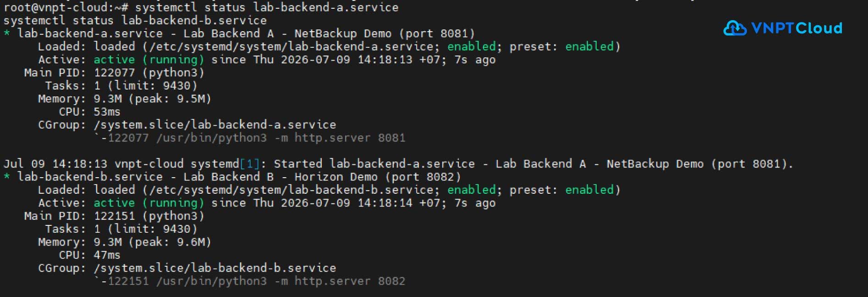Click the 'CPU: 47ms' line
The height and width of the screenshot is (297, 868).
[x=89, y=255]
